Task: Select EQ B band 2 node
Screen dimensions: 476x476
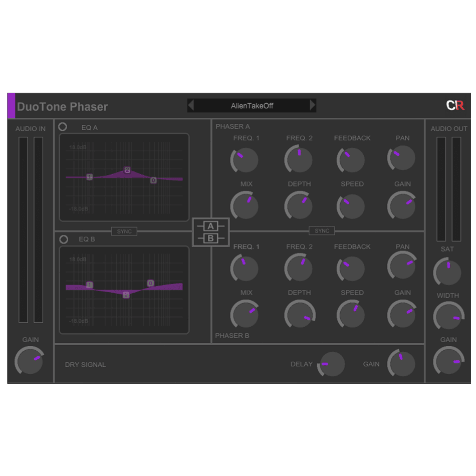Action: click(x=126, y=295)
